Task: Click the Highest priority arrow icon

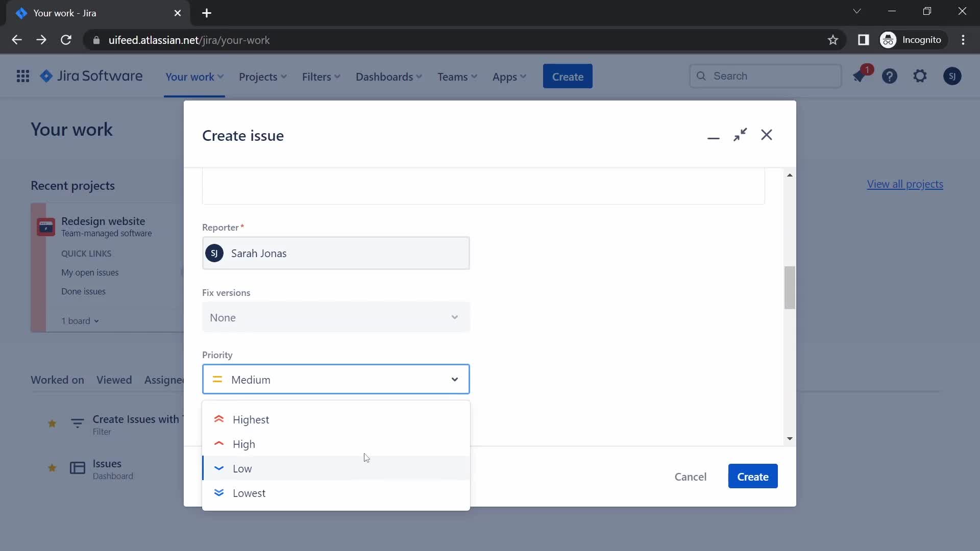Action: pos(218,419)
